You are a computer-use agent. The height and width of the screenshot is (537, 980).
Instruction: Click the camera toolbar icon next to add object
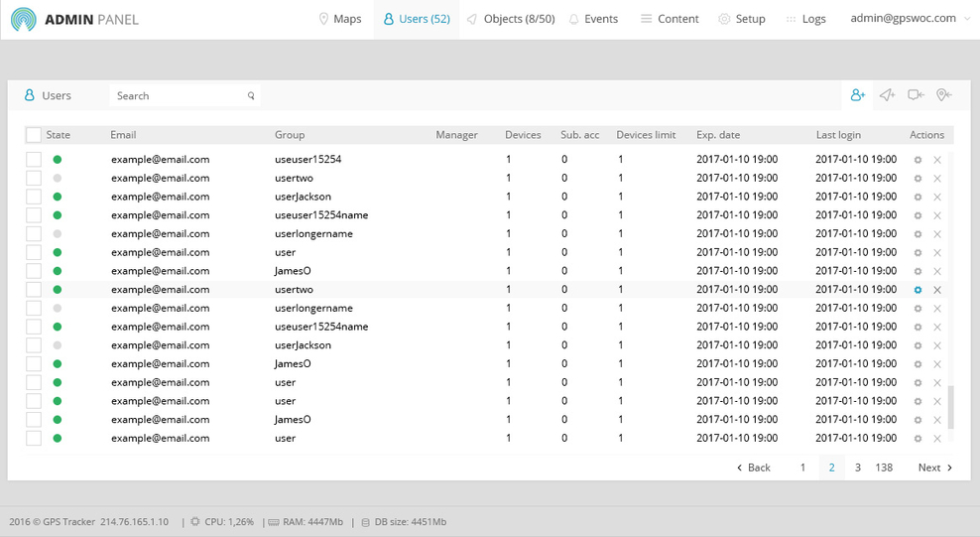click(x=916, y=95)
